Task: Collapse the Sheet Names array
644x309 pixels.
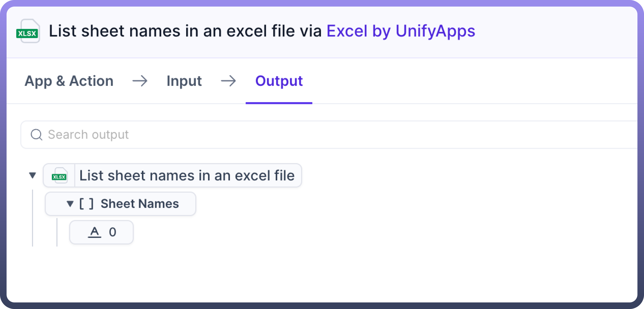Action: (x=70, y=204)
